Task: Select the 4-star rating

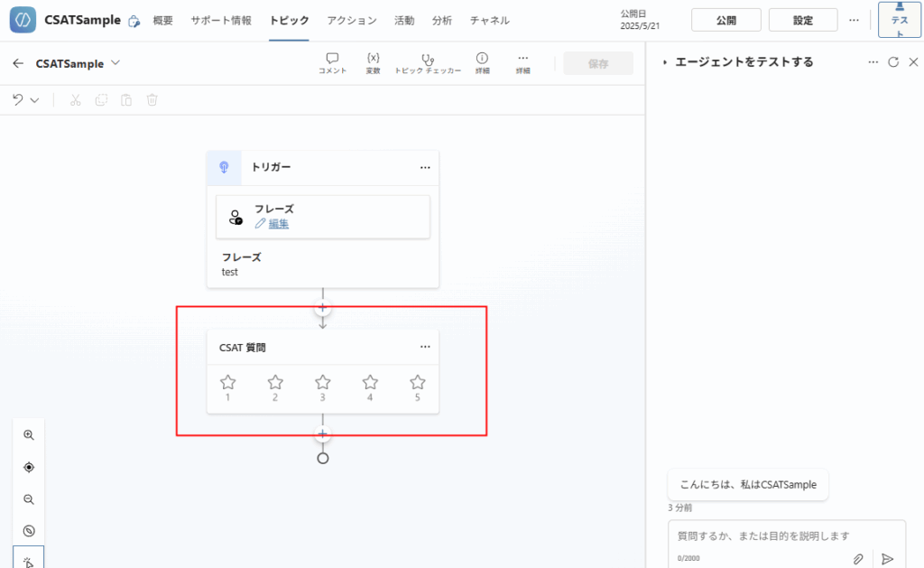Action: [370, 388]
